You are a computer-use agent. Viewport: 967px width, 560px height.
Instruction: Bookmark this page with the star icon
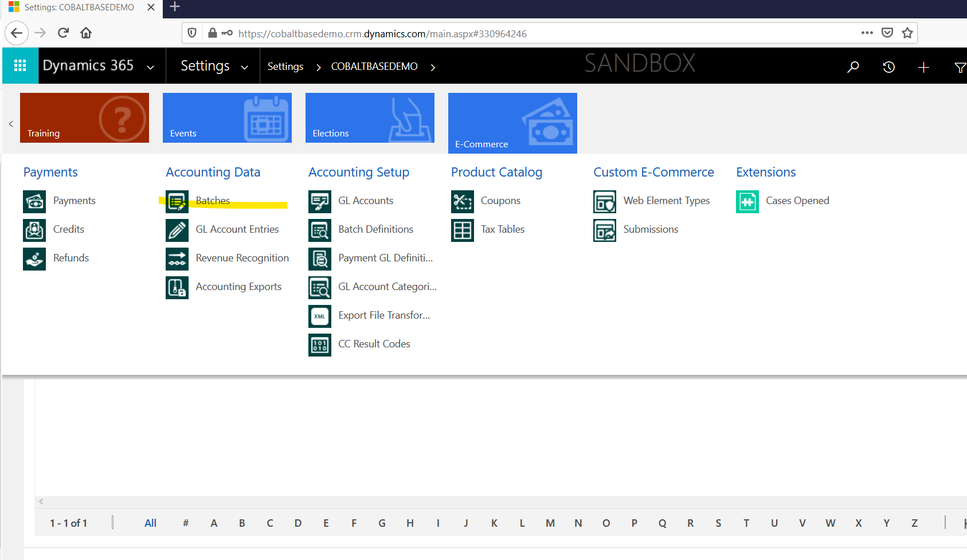pos(907,33)
